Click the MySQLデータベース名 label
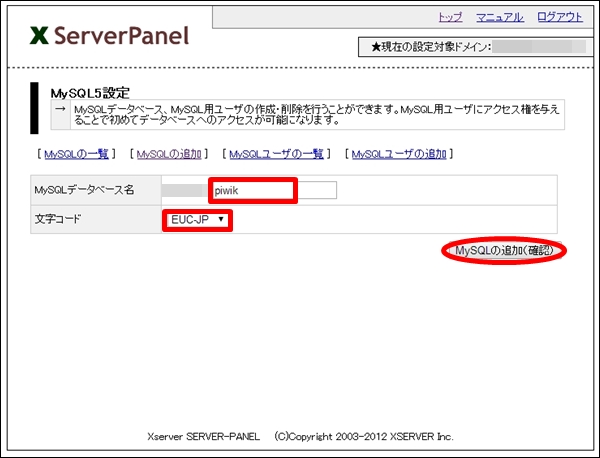The height and width of the screenshot is (458, 600). pos(84,190)
